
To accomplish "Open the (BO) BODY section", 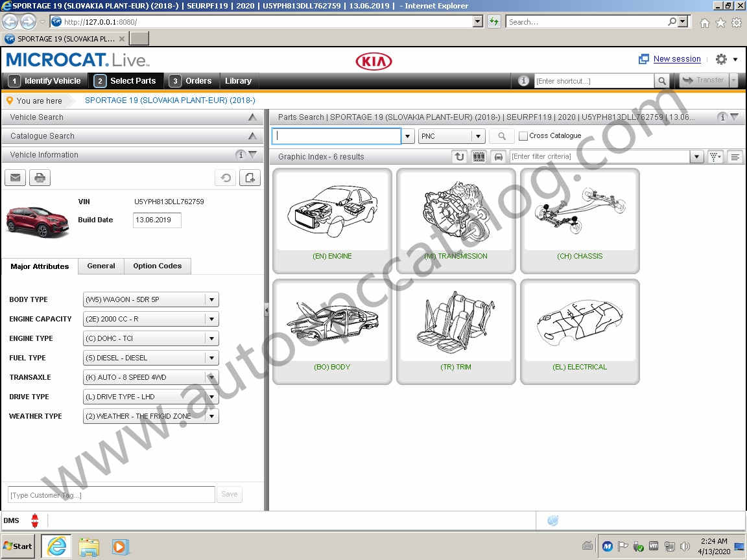I will [332, 332].
